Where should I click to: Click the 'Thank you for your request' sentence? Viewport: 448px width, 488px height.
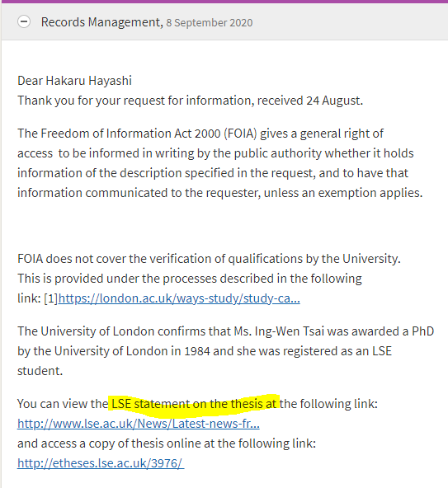point(191,101)
